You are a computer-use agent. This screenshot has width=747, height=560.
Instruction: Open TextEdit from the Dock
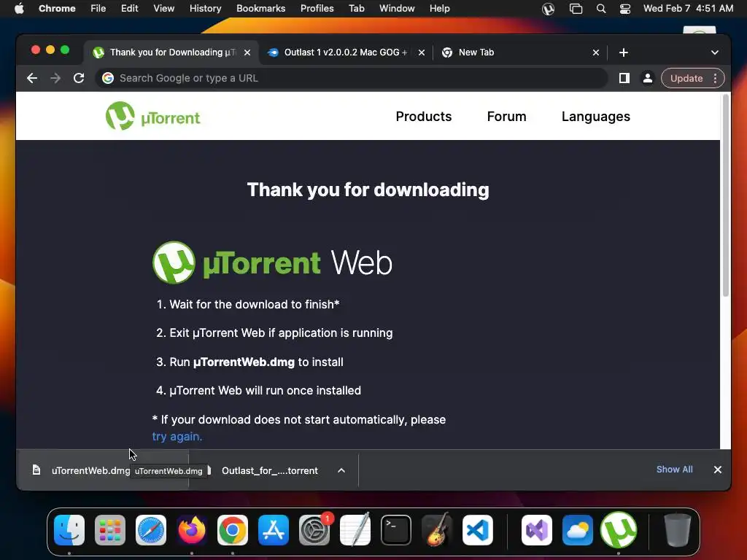click(x=355, y=529)
